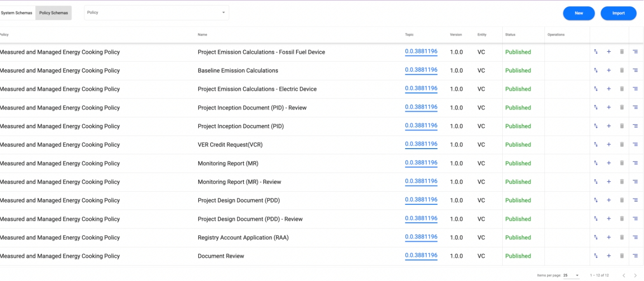Click the lines icon for Project Inception Document (PID)
The height and width of the screenshot is (281, 644).
coord(635,126)
